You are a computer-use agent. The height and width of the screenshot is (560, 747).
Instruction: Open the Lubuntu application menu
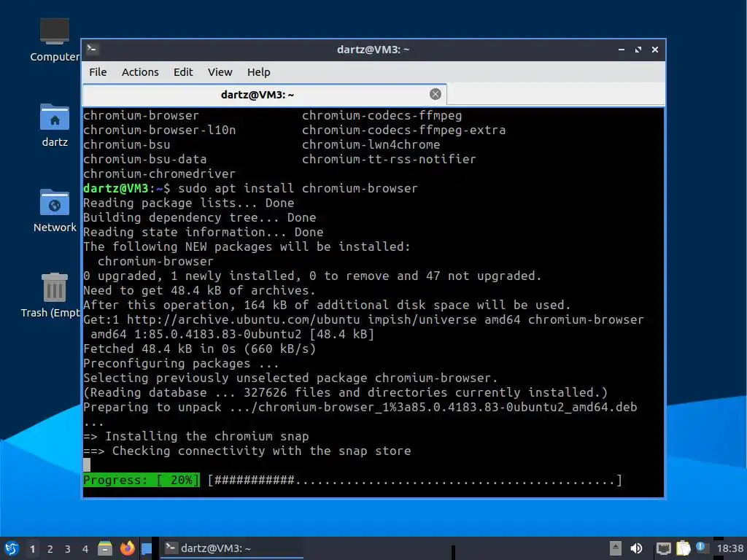pos(12,548)
